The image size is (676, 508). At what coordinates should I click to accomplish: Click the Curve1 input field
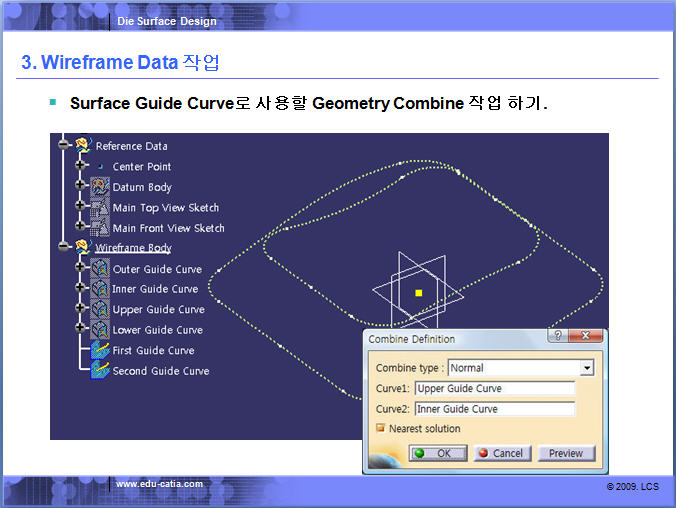494,389
